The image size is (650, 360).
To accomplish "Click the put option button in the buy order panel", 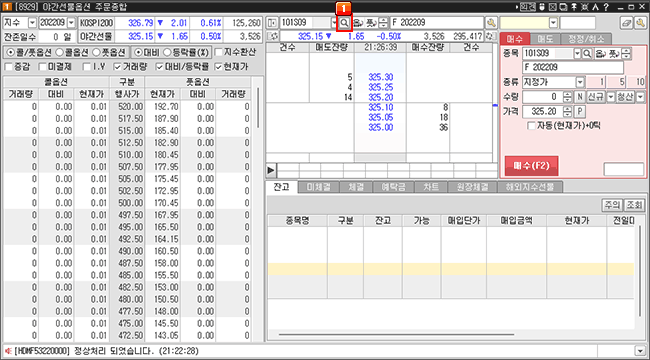I will 613,54.
